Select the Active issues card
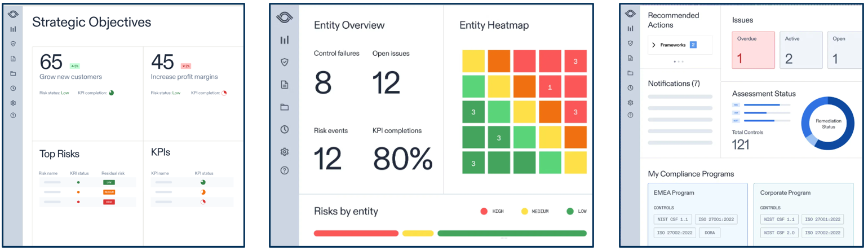Screen dimensions: 868x250 click(x=801, y=50)
